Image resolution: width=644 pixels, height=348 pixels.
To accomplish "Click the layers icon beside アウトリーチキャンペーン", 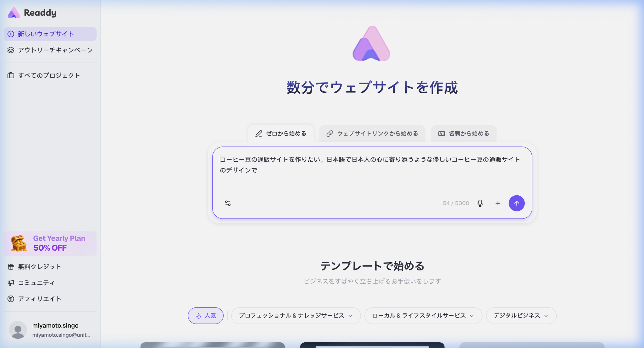I will (11, 50).
